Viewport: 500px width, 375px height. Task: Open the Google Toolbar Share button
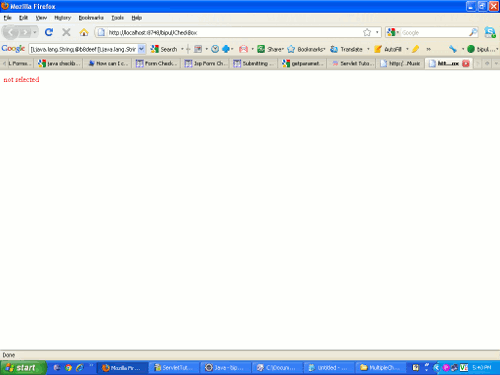pos(270,49)
